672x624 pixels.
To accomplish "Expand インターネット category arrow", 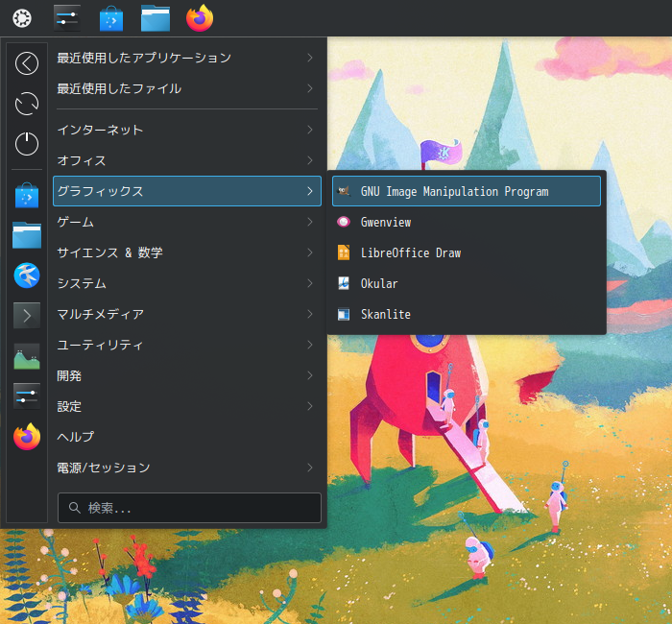I will (x=310, y=130).
